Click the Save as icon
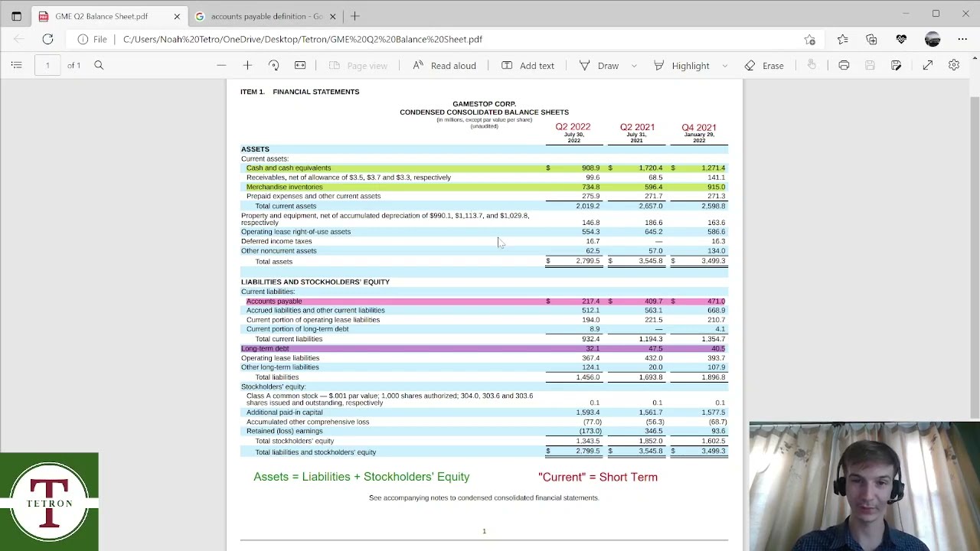This screenshot has height=551, width=980. (896, 65)
